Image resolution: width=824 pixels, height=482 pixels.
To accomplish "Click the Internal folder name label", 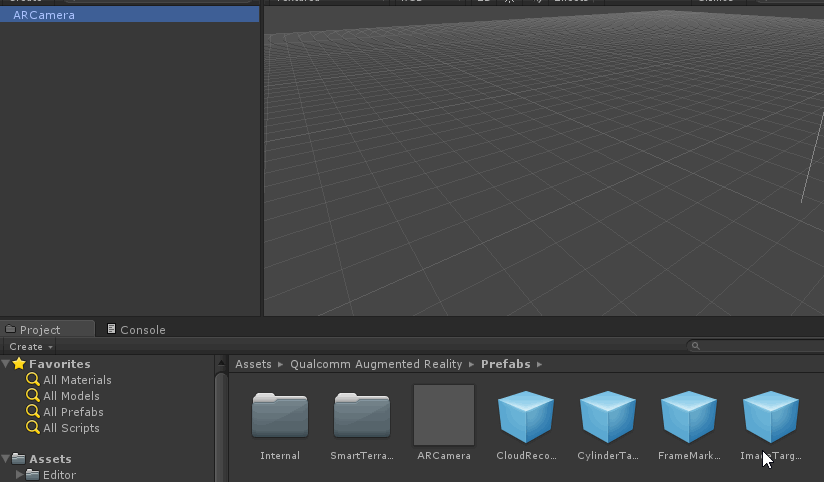I will point(280,456).
